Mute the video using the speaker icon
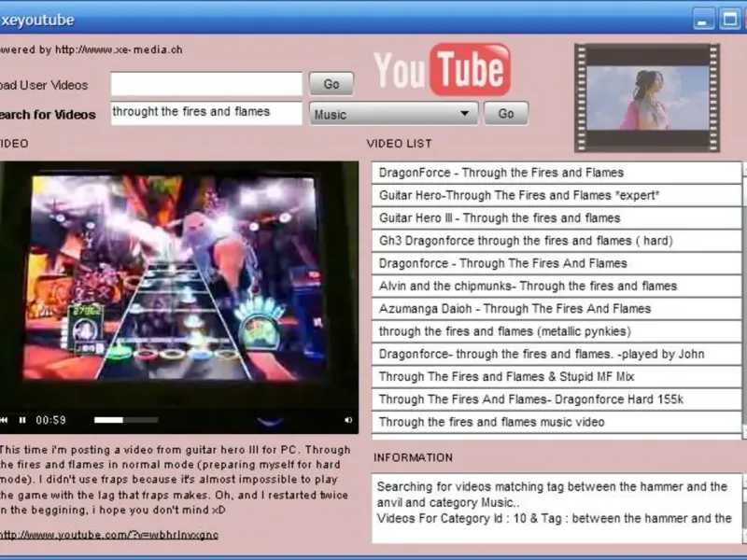Screen dimensions: 747x560 (348, 420)
